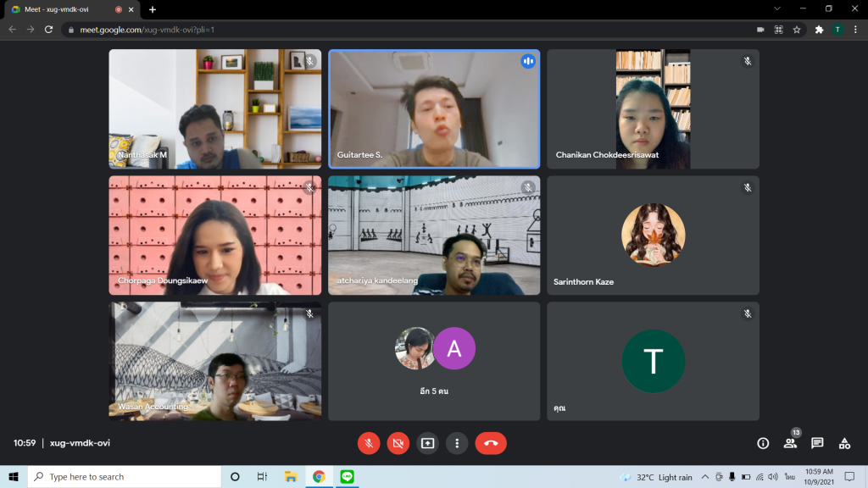The image size is (868, 488).
Task: Open the Chrome Extensions puzzle icon
Action: (819, 29)
